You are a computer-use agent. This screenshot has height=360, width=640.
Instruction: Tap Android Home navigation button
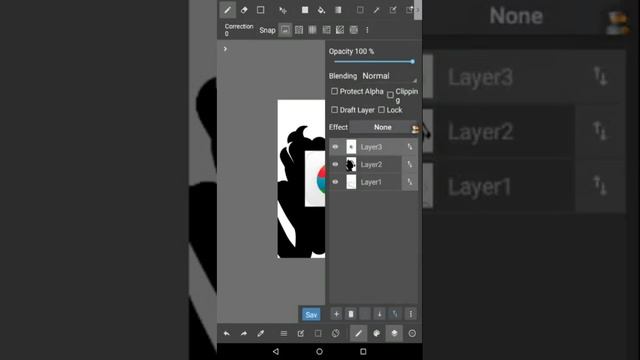click(319, 351)
